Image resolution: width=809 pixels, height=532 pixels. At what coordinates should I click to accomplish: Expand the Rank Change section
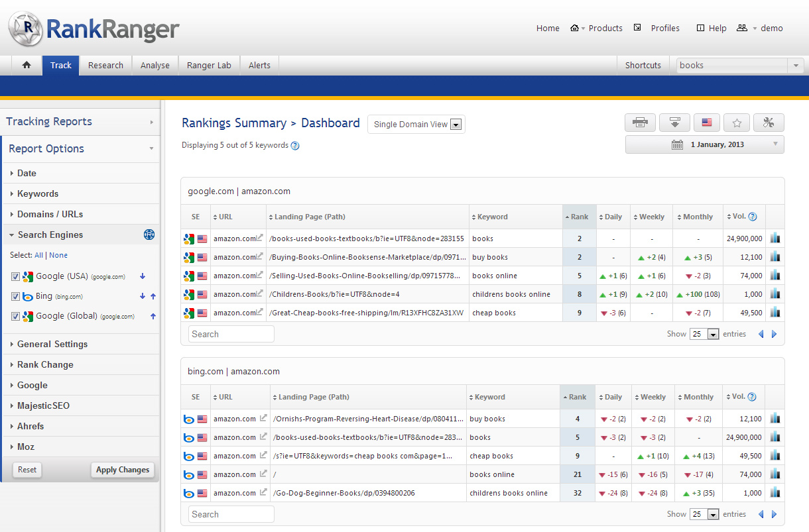pyautogui.click(x=45, y=364)
